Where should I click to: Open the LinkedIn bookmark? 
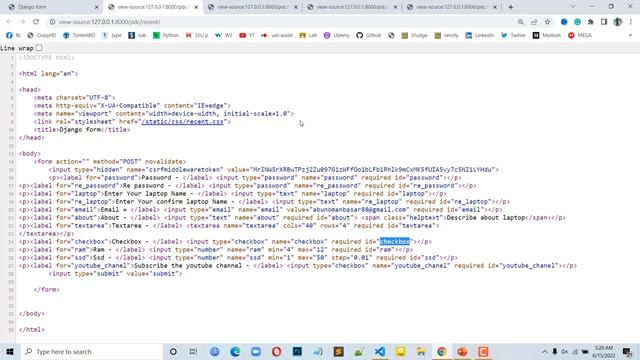(x=480, y=36)
